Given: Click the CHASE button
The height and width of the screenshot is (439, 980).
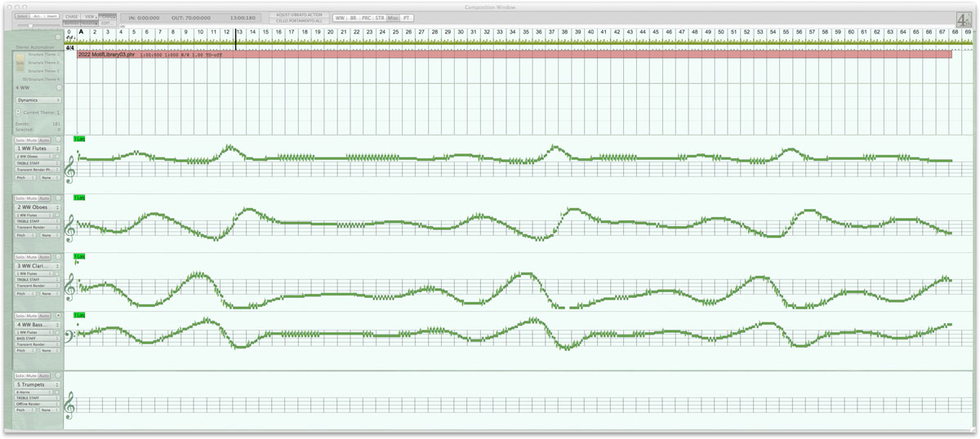Looking at the screenshot, I should tap(72, 16).
